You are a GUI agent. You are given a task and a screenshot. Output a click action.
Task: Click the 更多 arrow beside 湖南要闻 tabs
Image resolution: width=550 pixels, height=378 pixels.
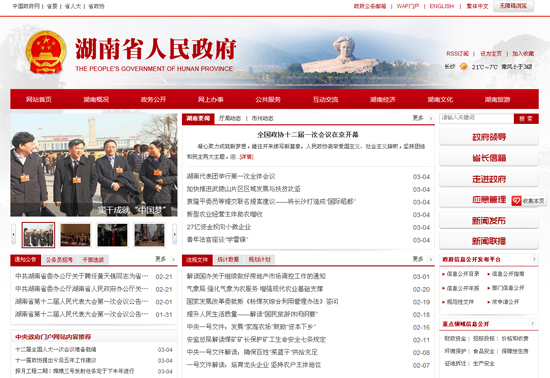coord(430,119)
